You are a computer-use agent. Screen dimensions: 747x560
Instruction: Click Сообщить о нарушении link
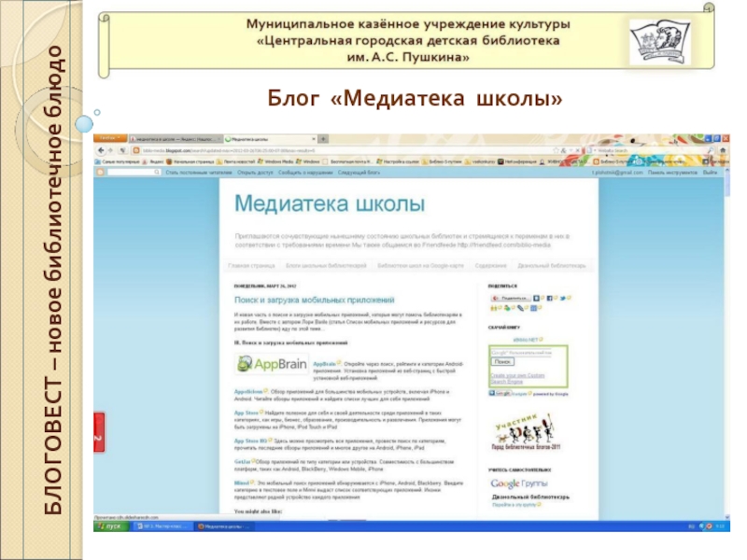pos(305,173)
